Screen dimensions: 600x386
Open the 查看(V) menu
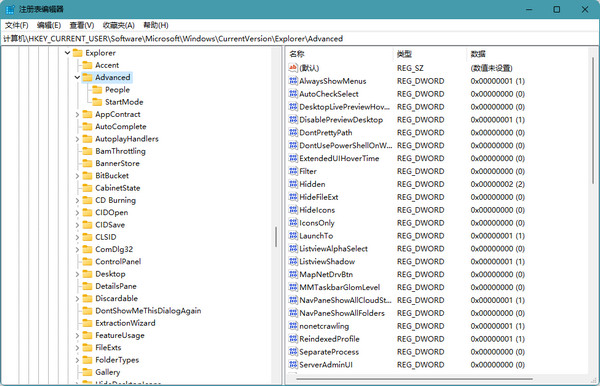(82, 25)
